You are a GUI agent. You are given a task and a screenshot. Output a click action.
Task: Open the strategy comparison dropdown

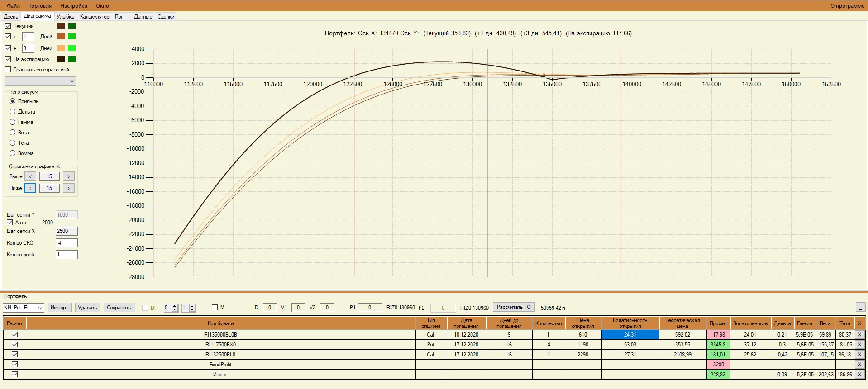click(40, 81)
